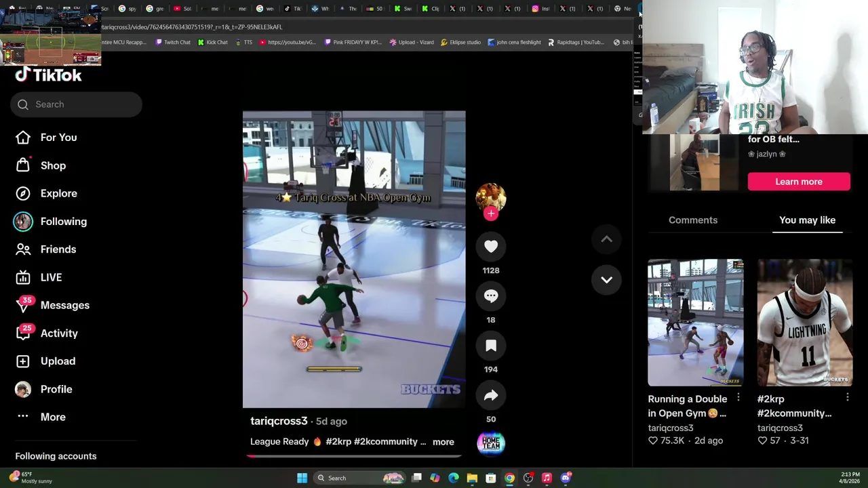The image size is (868, 488).
Task: Open the LIVE section
Action: pos(39,277)
